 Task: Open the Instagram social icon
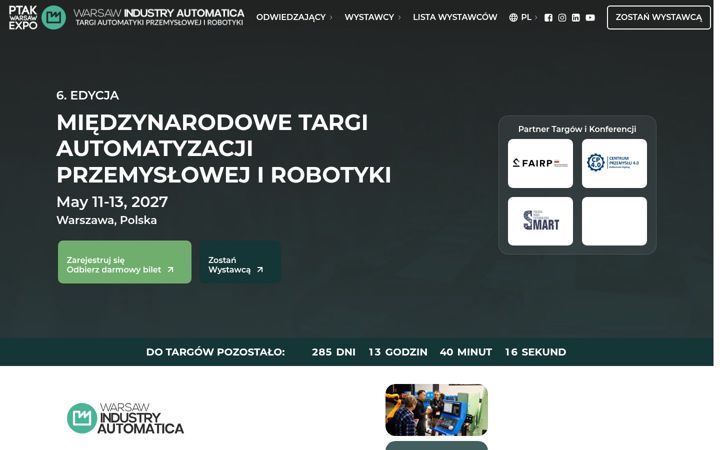562,17
